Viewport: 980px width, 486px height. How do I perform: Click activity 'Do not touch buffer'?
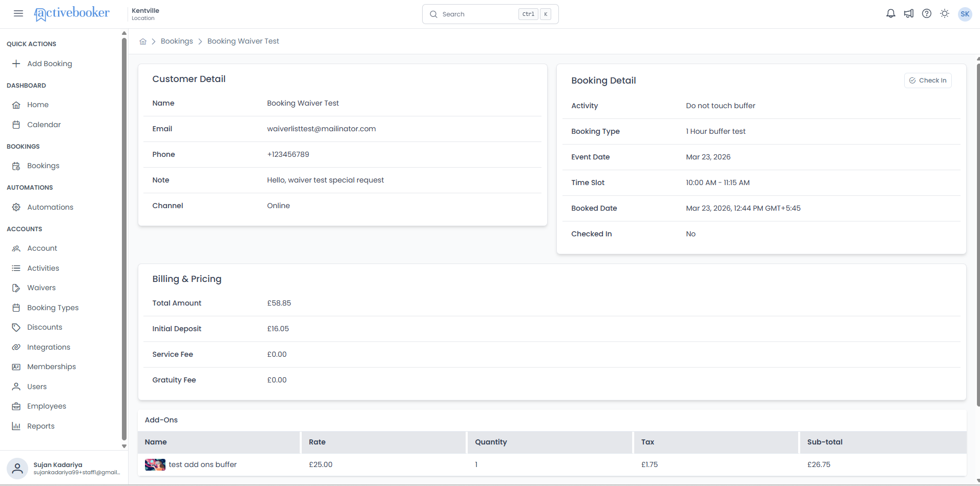[x=720, y=106]
